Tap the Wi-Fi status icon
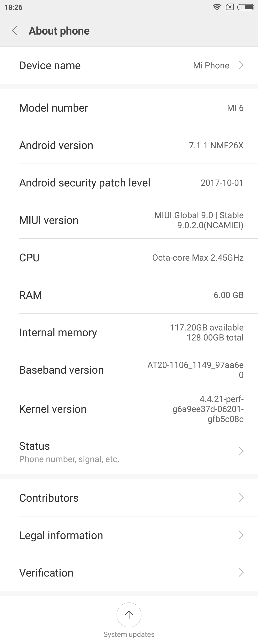258x644 pixels. tap(217, 7)
